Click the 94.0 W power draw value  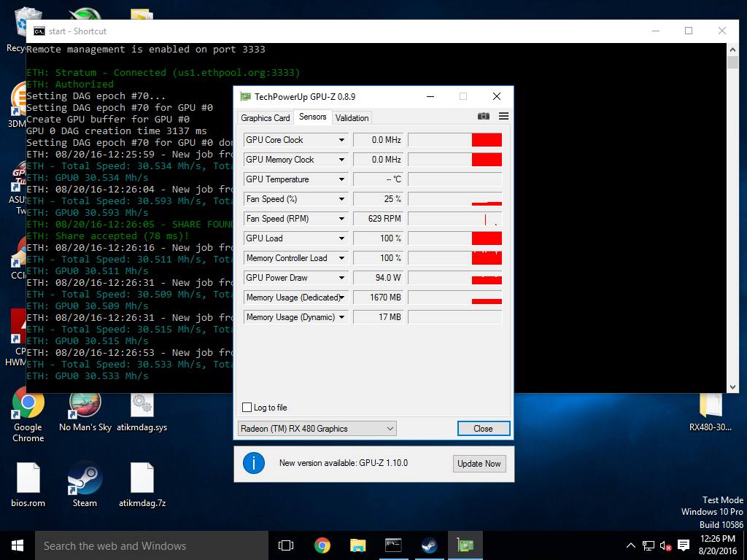click(x=379, y=278)
